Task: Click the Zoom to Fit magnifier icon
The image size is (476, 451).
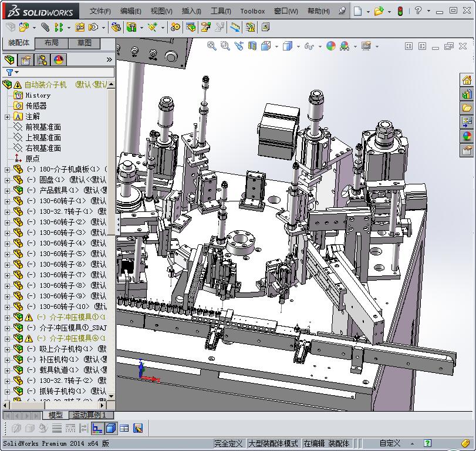Action: (211, 46)
